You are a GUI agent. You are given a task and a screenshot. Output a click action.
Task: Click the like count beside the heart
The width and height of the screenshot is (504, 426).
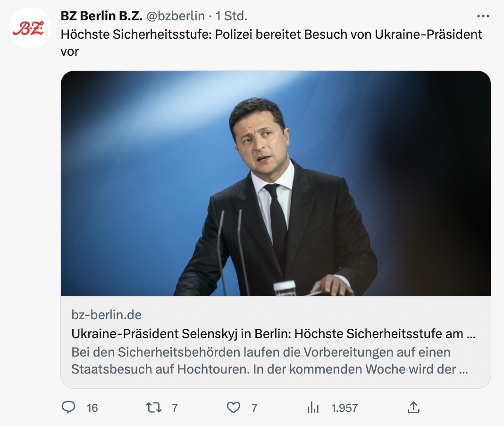(x=254, y=408)
